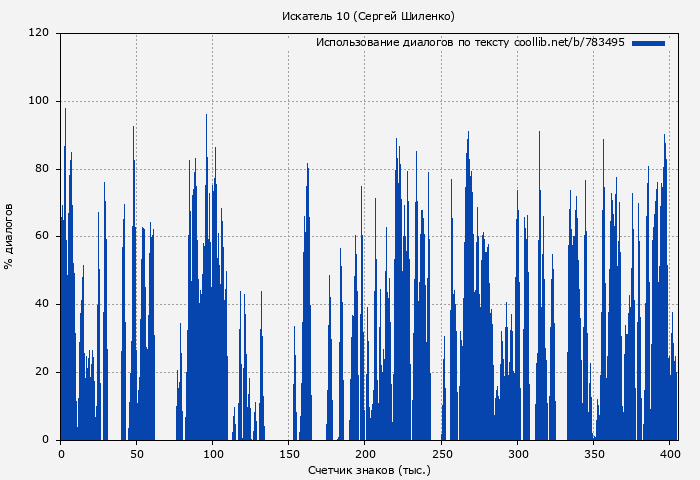Click the legend text with coollib.net/b/783495
The image size is (700, 480).
[470, 43]
